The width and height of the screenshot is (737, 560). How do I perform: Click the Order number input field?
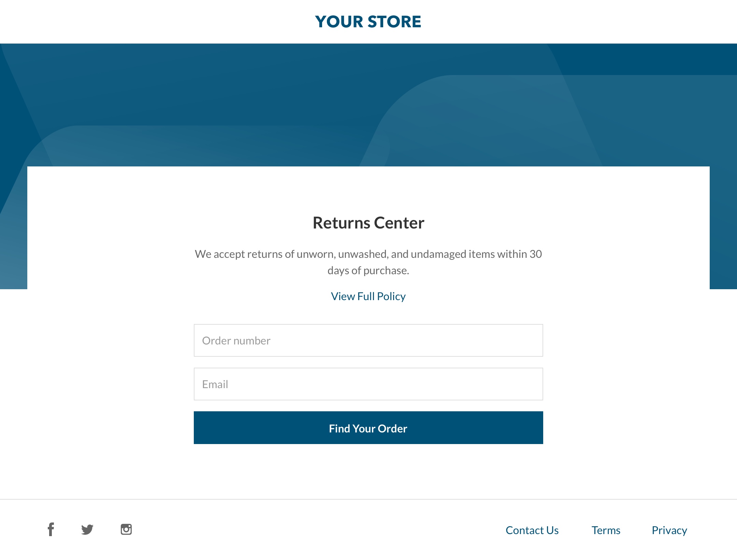(x=369, y=340)
